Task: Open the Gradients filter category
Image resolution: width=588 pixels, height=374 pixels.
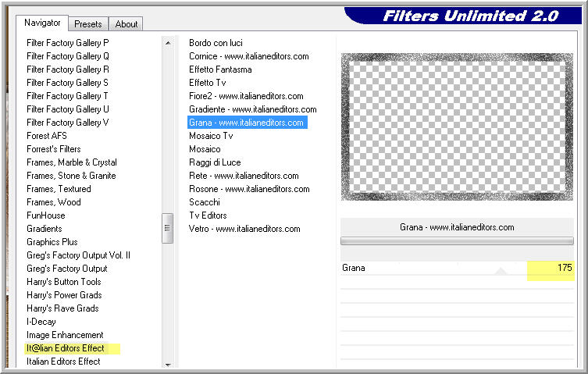Action: pyautogui.click(x=45, y=229)
